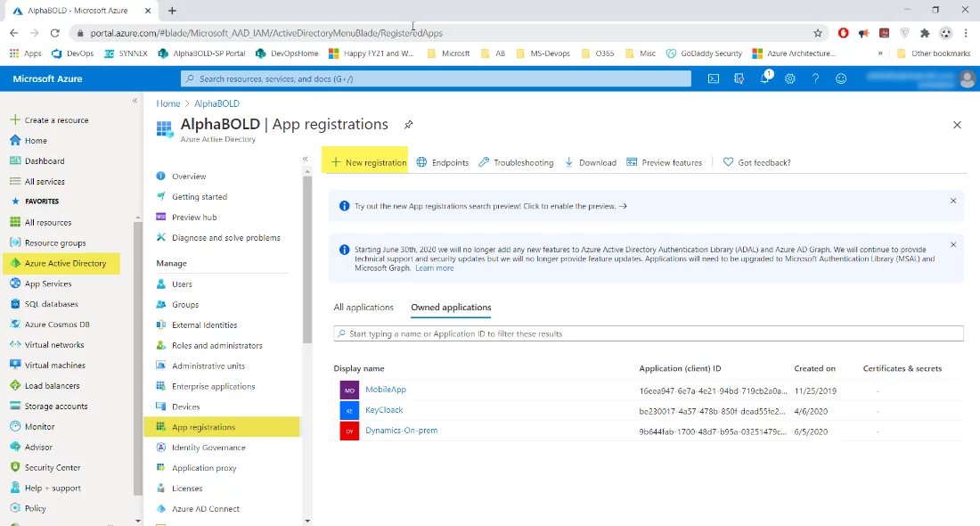
Task: Open Users under Manage
Action: 182,284
